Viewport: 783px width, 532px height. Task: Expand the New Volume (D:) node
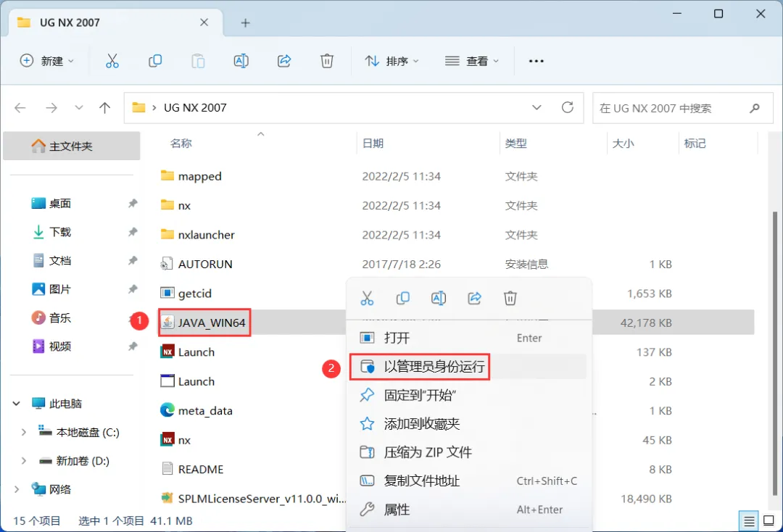click(23, 461)
